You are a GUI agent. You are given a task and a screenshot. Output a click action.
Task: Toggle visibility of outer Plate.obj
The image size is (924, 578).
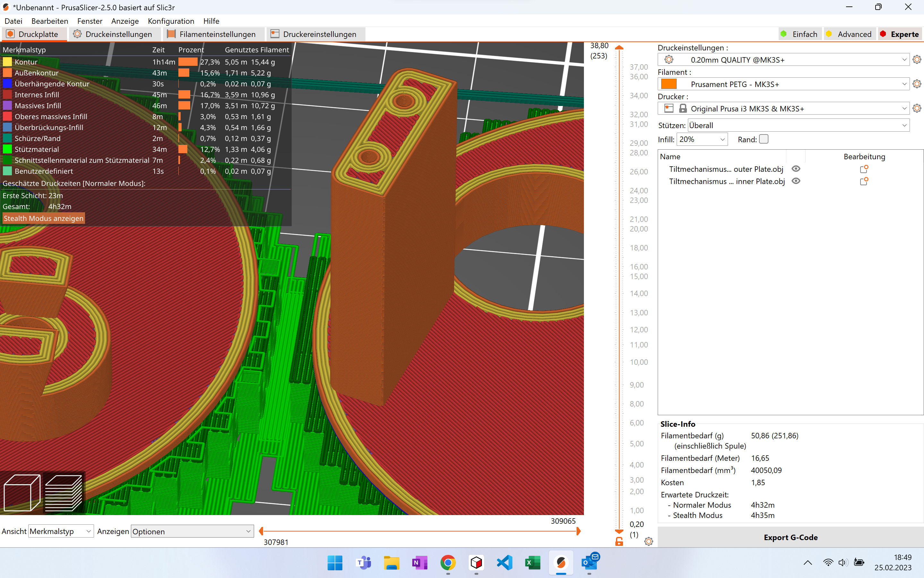pyautogui.click(x=796, y=169)
